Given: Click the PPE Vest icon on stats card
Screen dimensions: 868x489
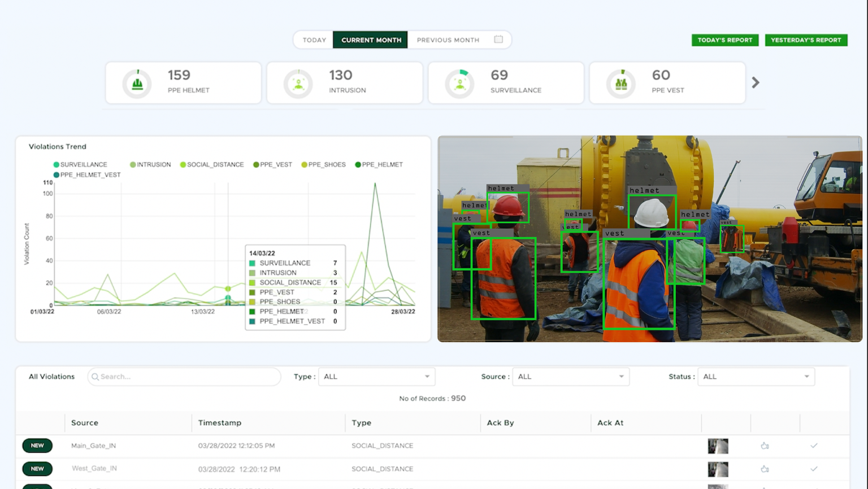Looking at the screenshot, I should pyautogui.click(x=621, y=82).
